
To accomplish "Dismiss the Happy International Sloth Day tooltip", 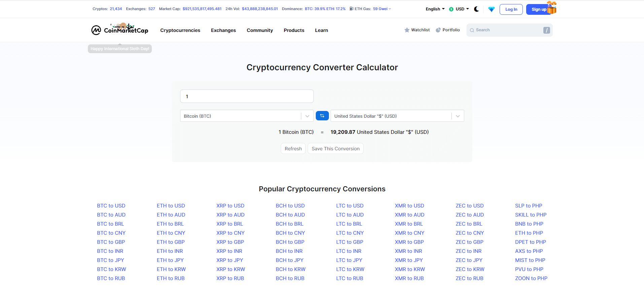I will coord(120,48).
